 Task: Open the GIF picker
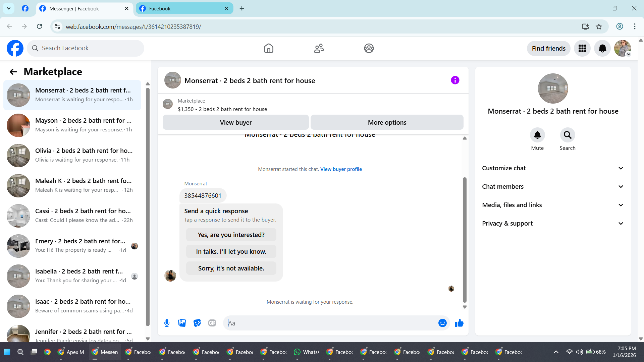[x=212, y=323]
